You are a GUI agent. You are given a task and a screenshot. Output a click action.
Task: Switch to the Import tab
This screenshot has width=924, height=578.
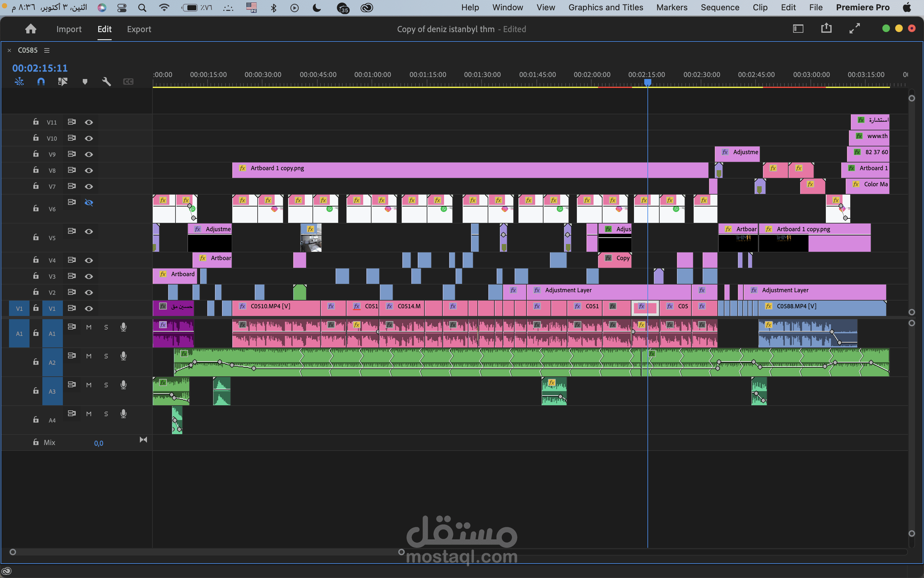click(x=69, y=29)
